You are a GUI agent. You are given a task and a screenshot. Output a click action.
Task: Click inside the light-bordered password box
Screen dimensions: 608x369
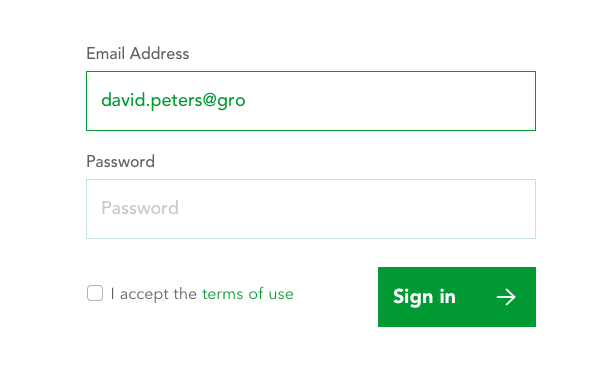coord(311,209)
